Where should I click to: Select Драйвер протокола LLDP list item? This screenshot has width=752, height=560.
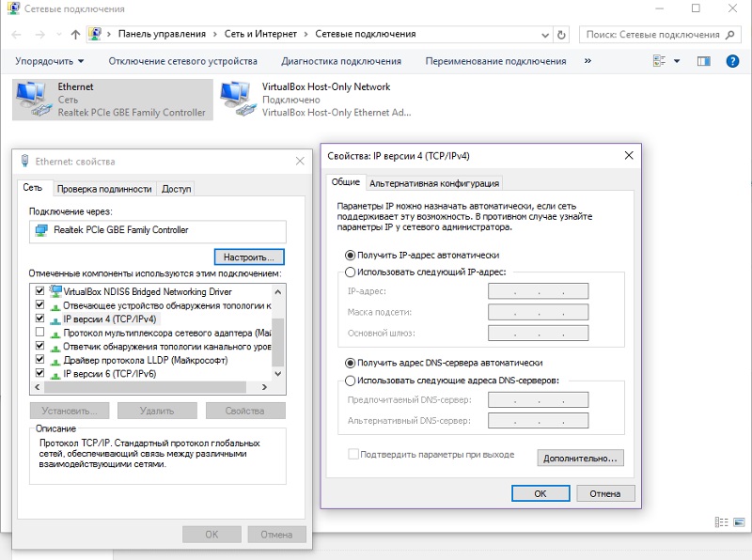pos(146,360)
